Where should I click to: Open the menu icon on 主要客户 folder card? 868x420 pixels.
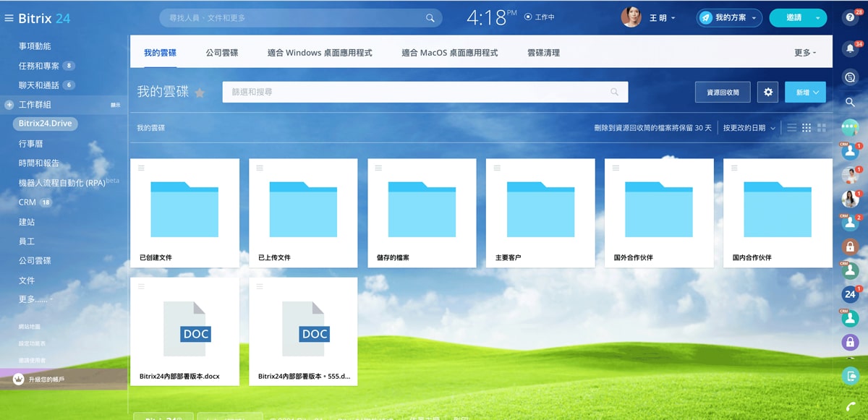(497, 168)
